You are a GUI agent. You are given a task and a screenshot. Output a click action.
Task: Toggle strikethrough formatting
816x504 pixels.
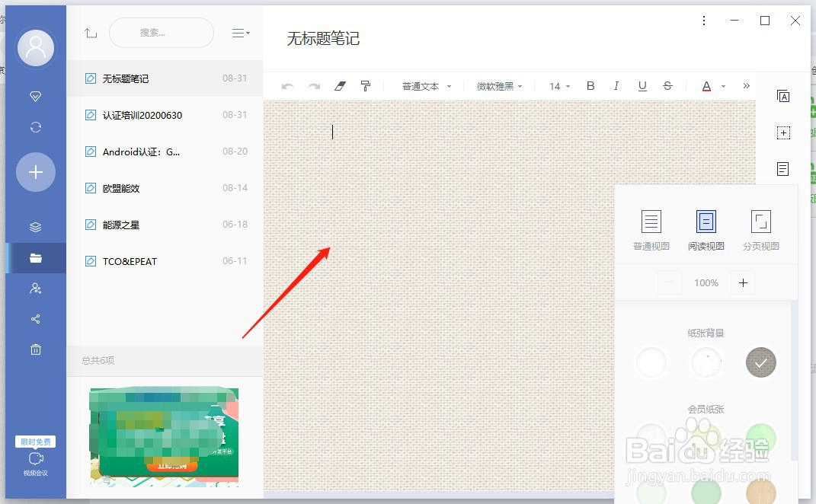point(667,86)
